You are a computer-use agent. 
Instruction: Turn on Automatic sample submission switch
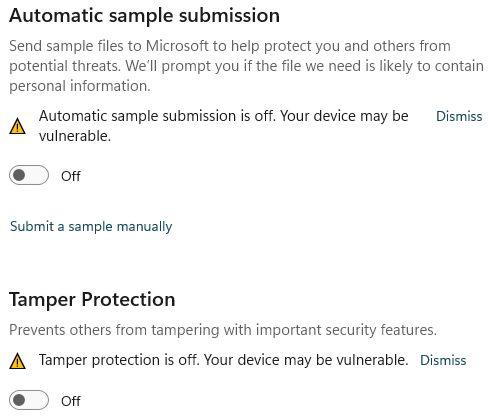click(x=29, y=175)
